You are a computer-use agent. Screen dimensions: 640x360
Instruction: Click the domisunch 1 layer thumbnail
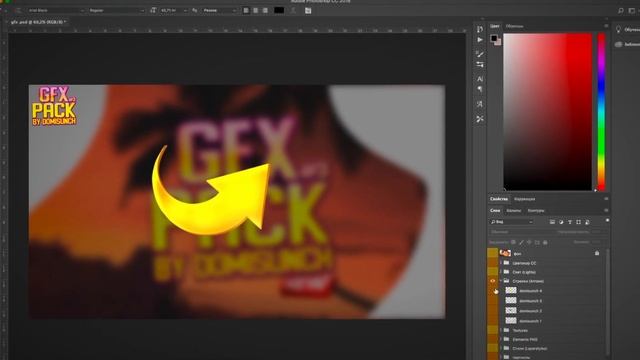click(x=511, y=321)
